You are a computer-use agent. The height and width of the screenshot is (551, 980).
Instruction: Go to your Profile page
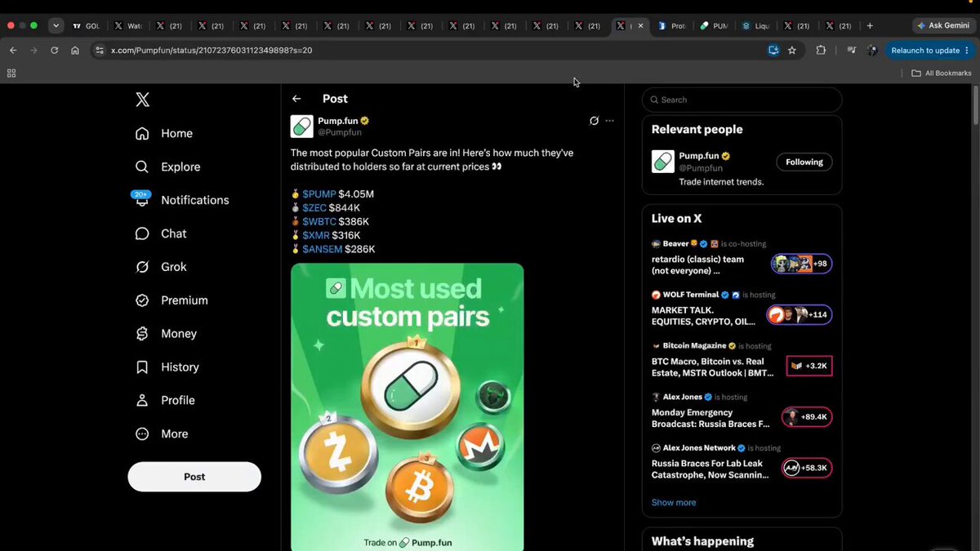tap(165, 401)
